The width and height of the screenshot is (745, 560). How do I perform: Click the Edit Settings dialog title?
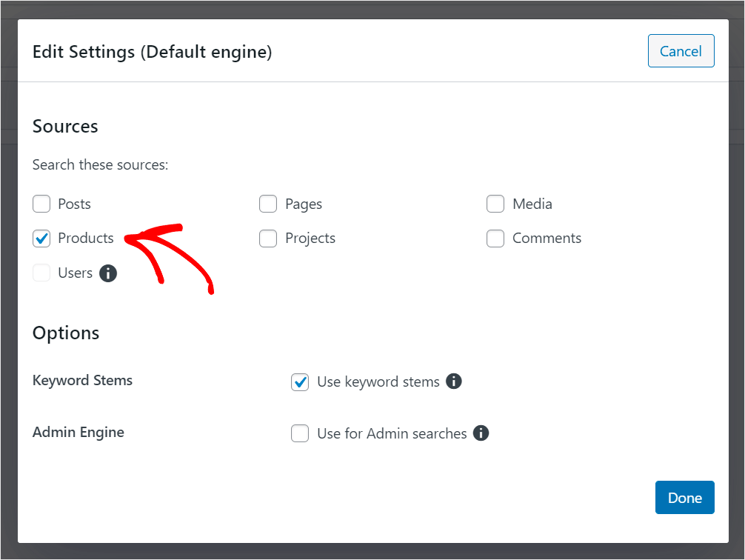coord(152,52)
